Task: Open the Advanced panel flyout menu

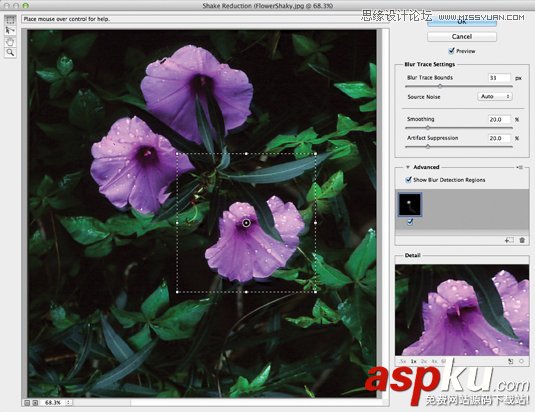Action: click(520, 167)
